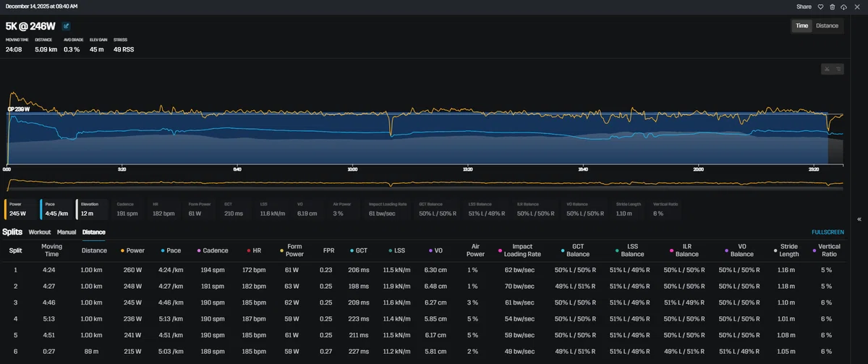Toggle the Pace metric chip
Screen dimensions: 868x364
pos(56,208)
